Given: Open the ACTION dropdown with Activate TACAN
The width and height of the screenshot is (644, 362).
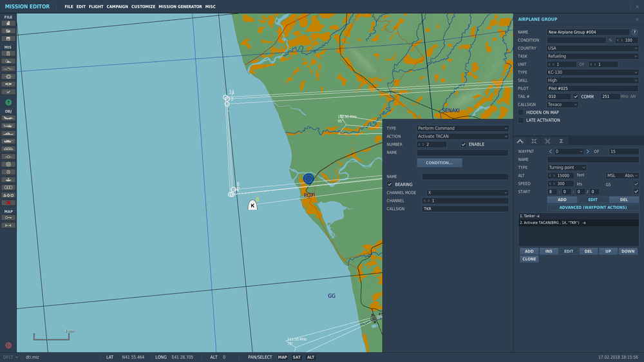Looking at the screenshot, I should [462, 137].
